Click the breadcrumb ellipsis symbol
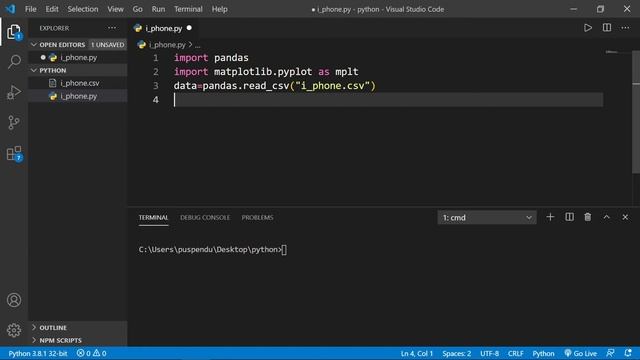This screenshot has width=640, height=360. 198,45
